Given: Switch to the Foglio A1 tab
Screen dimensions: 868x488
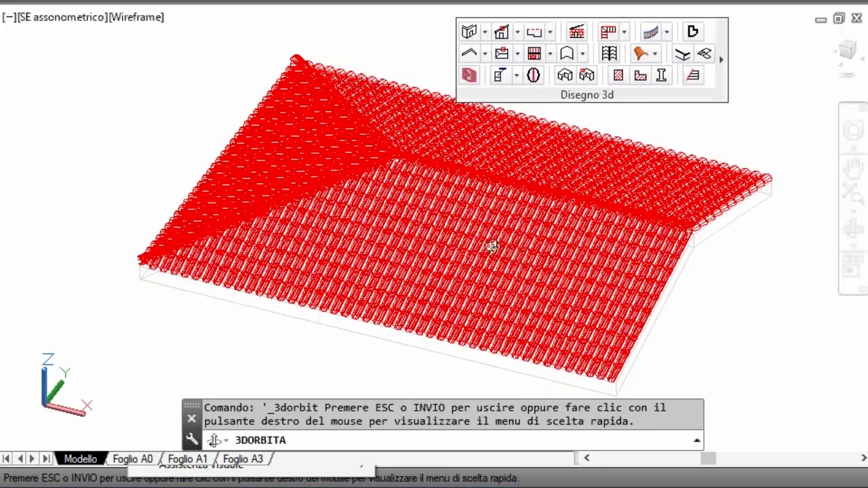Looking at the screenshot, I should (x=188, y=459).
